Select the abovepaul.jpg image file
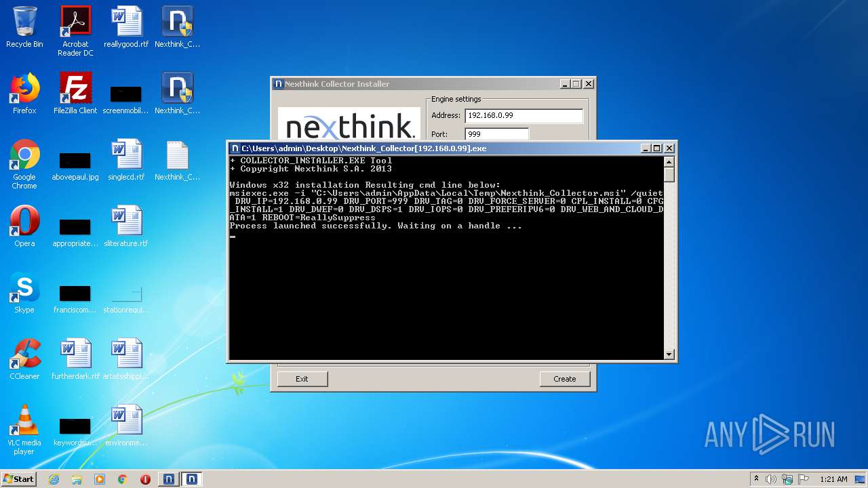 coord(75,165)
